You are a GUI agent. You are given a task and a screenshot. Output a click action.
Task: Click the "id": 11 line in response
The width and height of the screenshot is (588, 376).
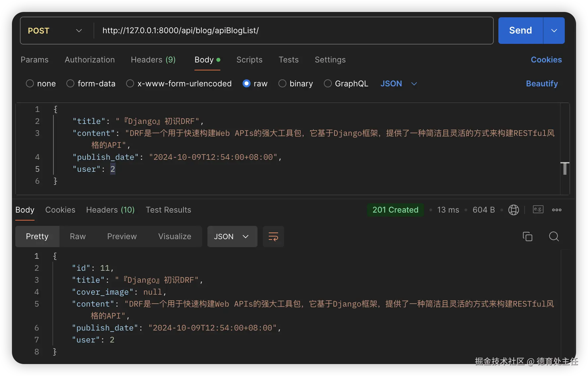click(93, 268)
